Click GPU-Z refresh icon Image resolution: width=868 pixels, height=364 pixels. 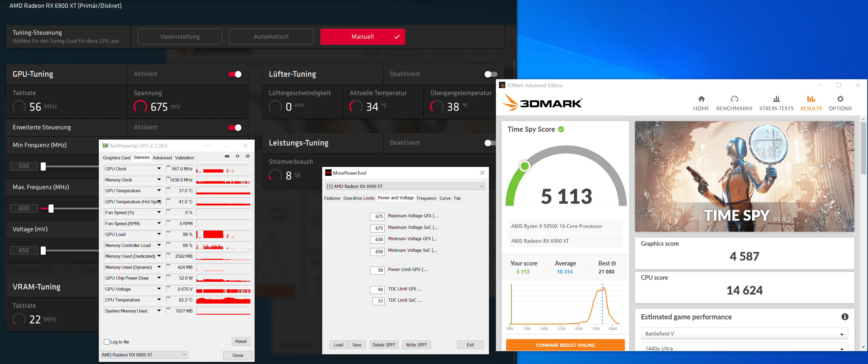tap(238, 156)
